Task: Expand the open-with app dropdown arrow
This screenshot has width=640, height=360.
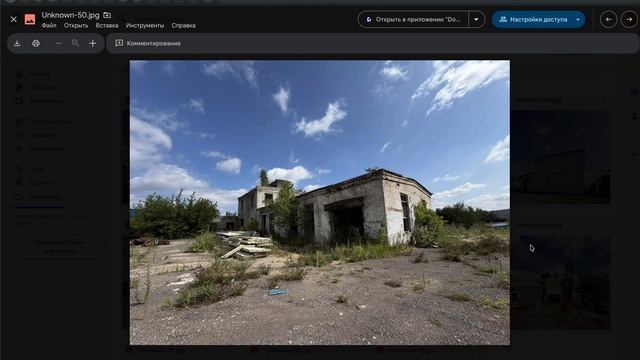Action: (476, 19)
